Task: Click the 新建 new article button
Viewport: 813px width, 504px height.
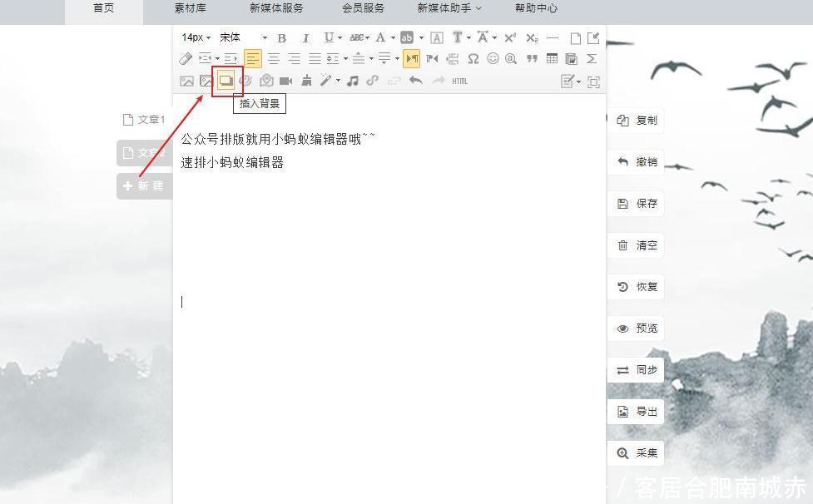Action: 143,185
